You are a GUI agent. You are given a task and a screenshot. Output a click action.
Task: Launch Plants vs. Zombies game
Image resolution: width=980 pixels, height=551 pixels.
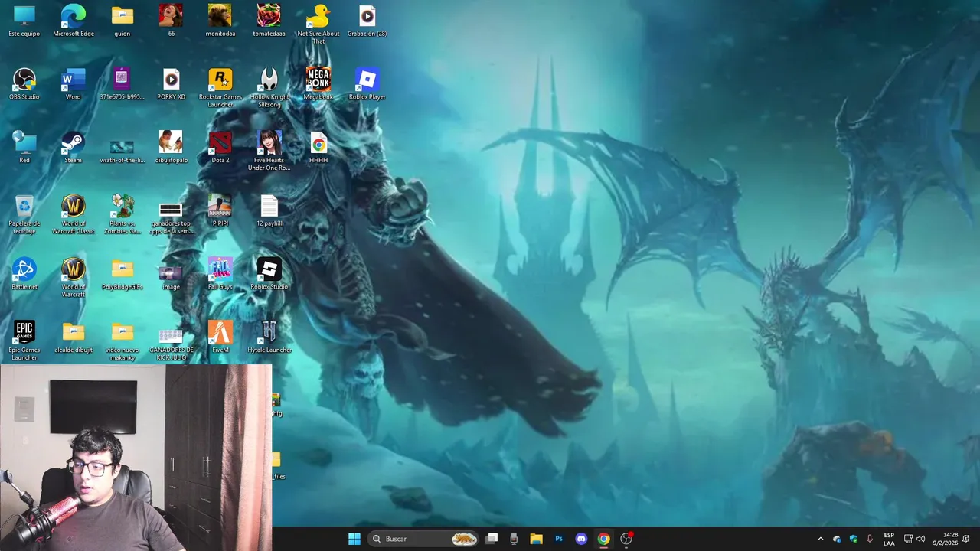tap(122, 214)
